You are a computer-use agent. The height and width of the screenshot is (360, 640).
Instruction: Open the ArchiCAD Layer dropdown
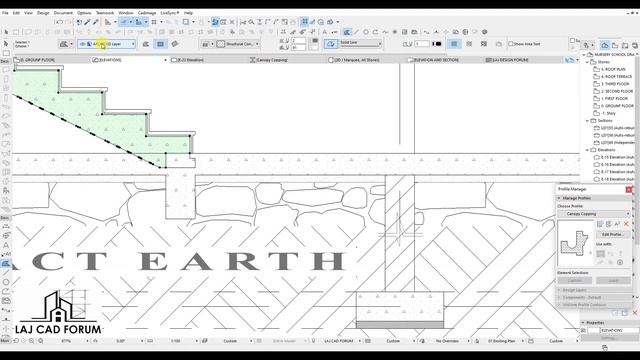pyautogui.click(x=107, y=44)
